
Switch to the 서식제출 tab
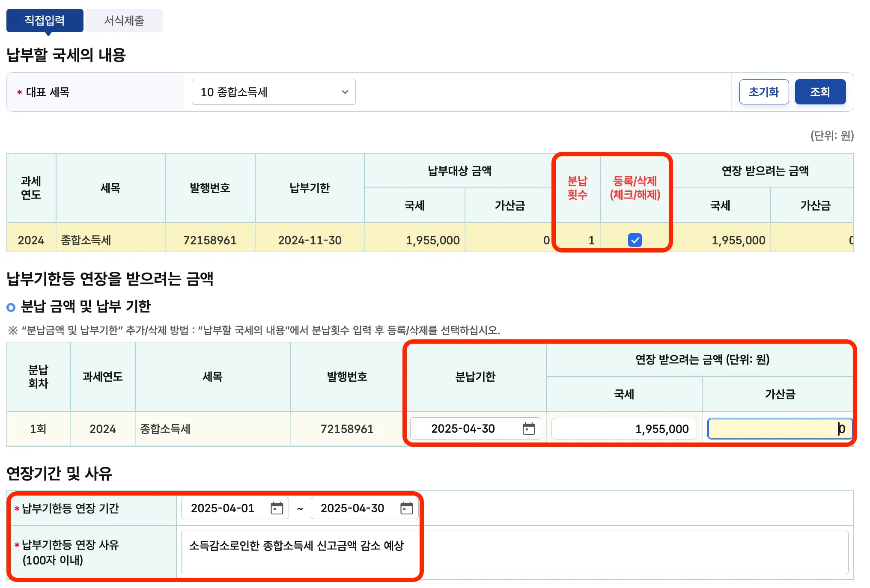coord(124,20)
